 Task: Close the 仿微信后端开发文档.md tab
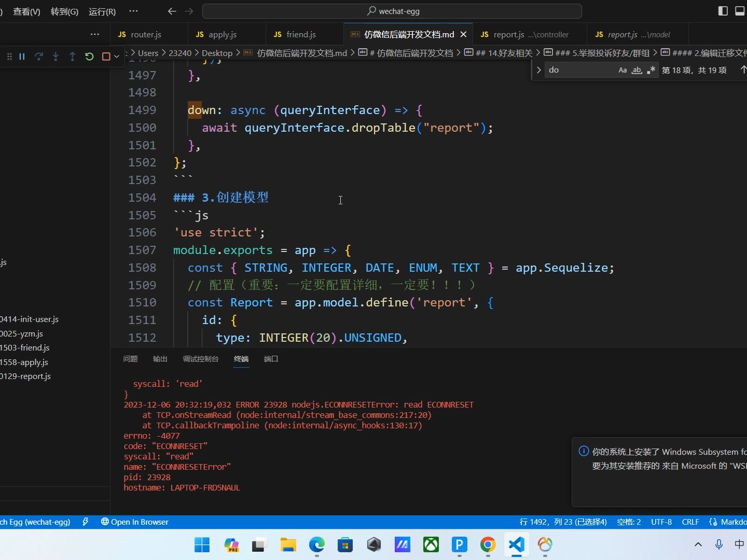coord(463,34)
